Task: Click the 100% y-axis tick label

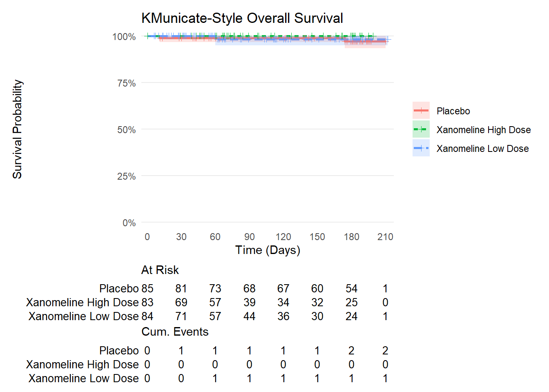Action: click(x=124, y=37)
